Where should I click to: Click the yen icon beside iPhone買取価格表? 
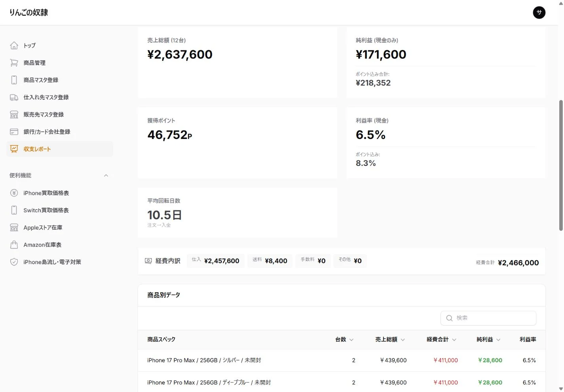(x=14, y=193)
